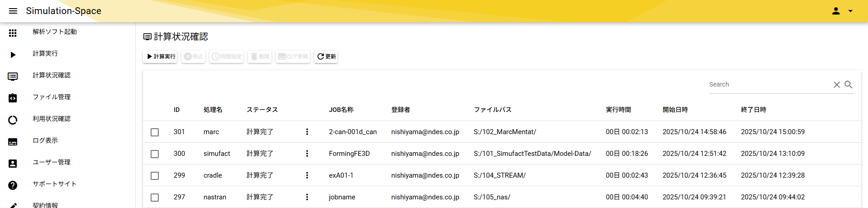Open the user account dropdown arrow

[x=850, y=11]
